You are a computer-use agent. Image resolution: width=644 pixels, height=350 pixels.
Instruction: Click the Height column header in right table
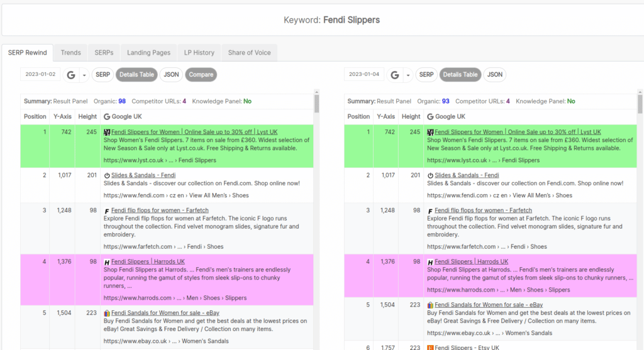tap(411, 116)
